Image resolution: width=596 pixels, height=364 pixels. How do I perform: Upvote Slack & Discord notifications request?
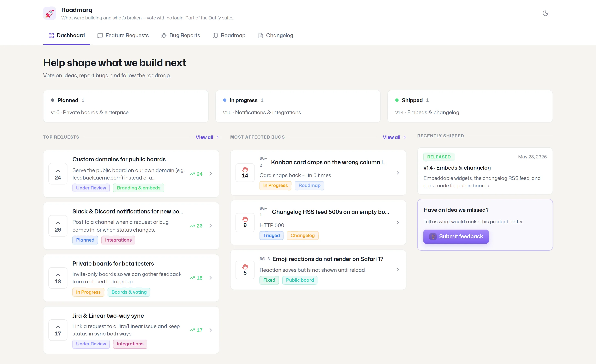click(58, 226)
